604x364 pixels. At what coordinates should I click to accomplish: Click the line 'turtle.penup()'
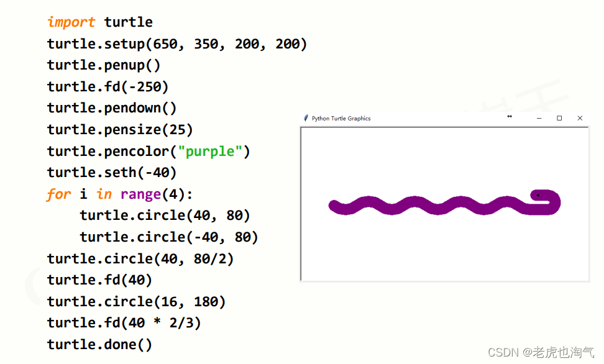pyautogui.click(x=104, y=65)
